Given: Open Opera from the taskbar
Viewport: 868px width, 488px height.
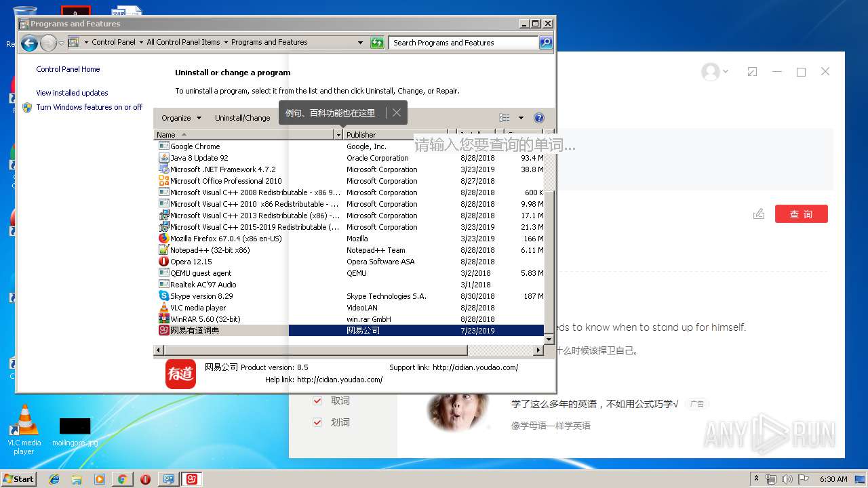Looking at the screenshot, I should pyautogui.click(x=145, y=479).
